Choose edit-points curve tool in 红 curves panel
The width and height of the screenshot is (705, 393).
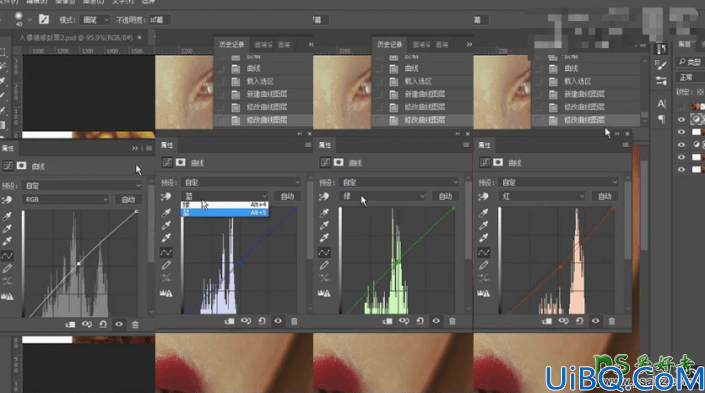[x=484, y=252]
